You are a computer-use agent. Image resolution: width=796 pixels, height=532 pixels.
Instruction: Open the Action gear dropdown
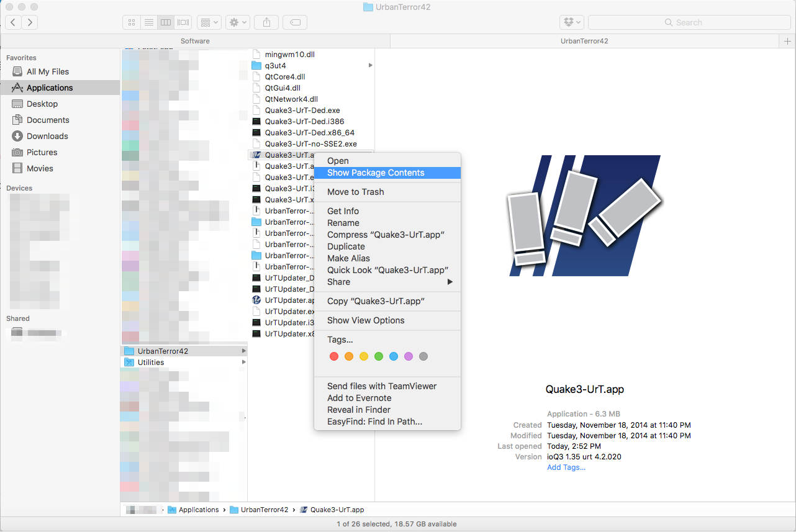tap(237, 22)
